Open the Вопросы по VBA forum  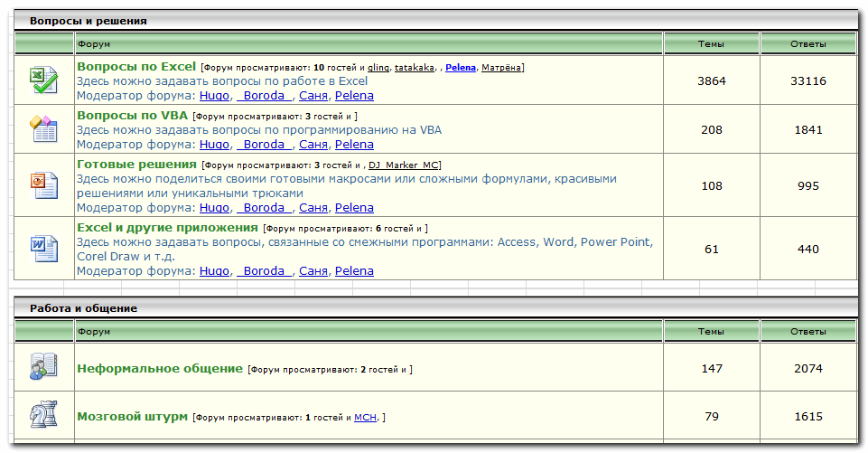pyautogui.click(x=132, y=116)
